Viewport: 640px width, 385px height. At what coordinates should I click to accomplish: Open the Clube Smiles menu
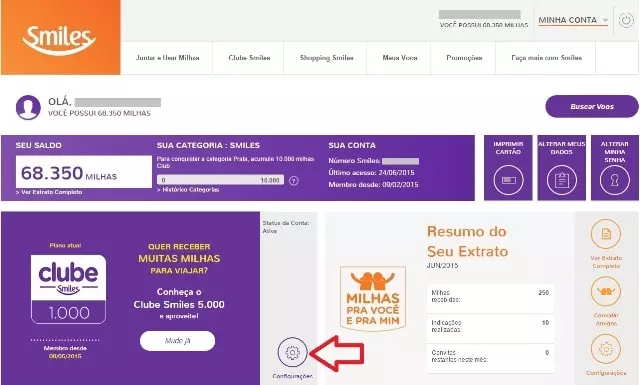point(249,58)
